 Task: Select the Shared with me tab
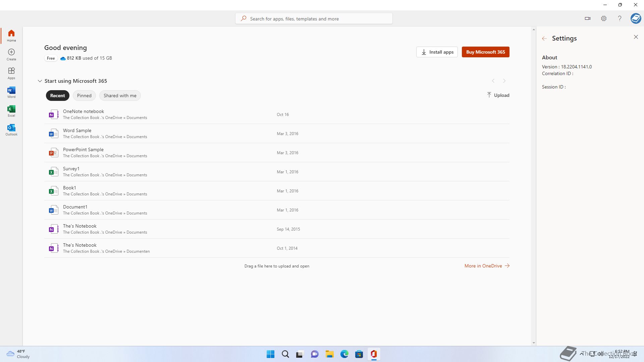pyautogui.click(x=120, y=96)
